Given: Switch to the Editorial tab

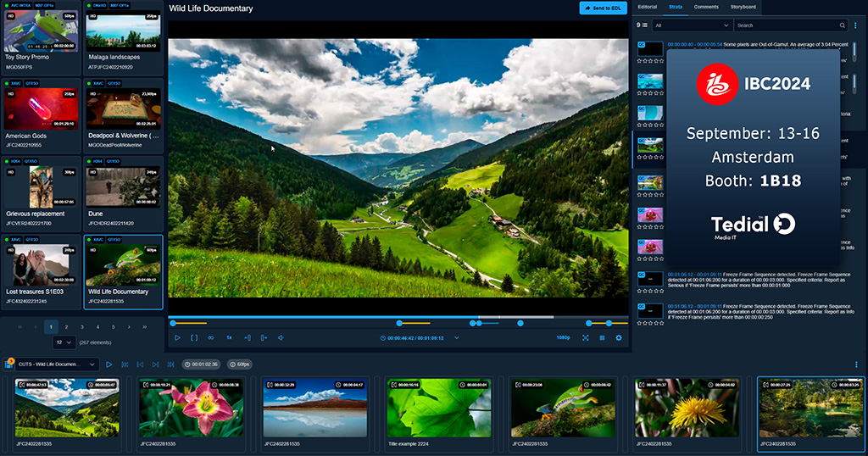Looking at the screenshot, I should (x=647, y=7).
